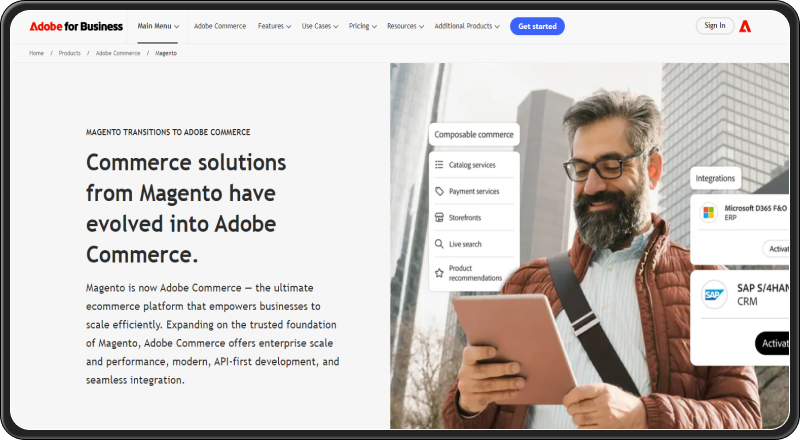Image resolution: width=800 pixels, height=440 pixels.
Task: Click the Storefronts shop icon
Action: pos(439,217)
